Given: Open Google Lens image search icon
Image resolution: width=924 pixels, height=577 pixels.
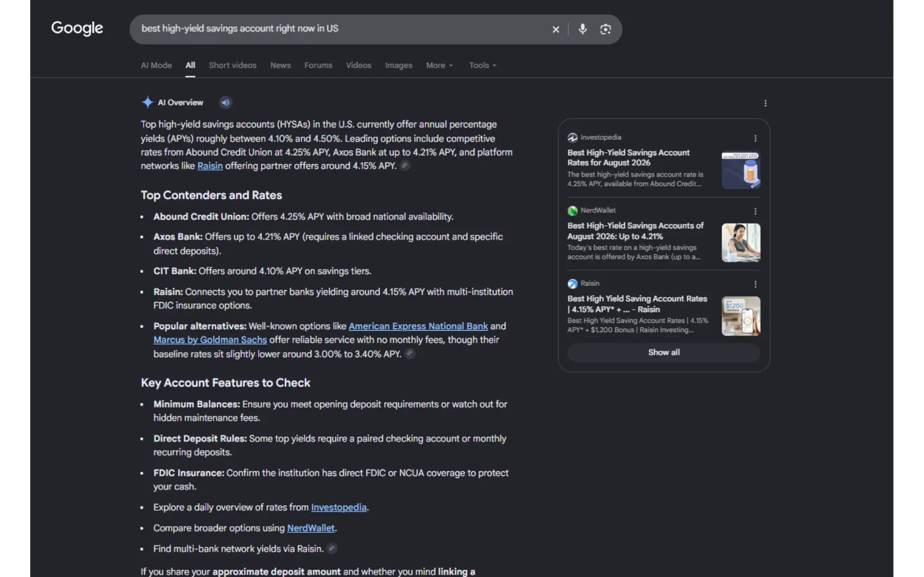Looking at the screenshot, I should (x=605, y=29).
